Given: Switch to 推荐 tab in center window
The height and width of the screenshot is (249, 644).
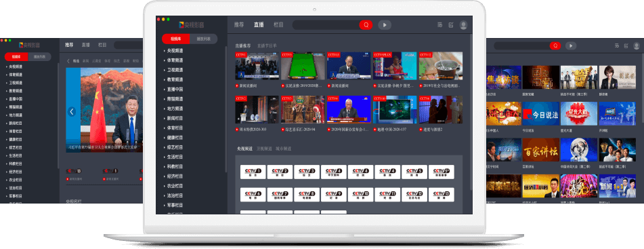Looking at the screenshot, I should (239, 24).
